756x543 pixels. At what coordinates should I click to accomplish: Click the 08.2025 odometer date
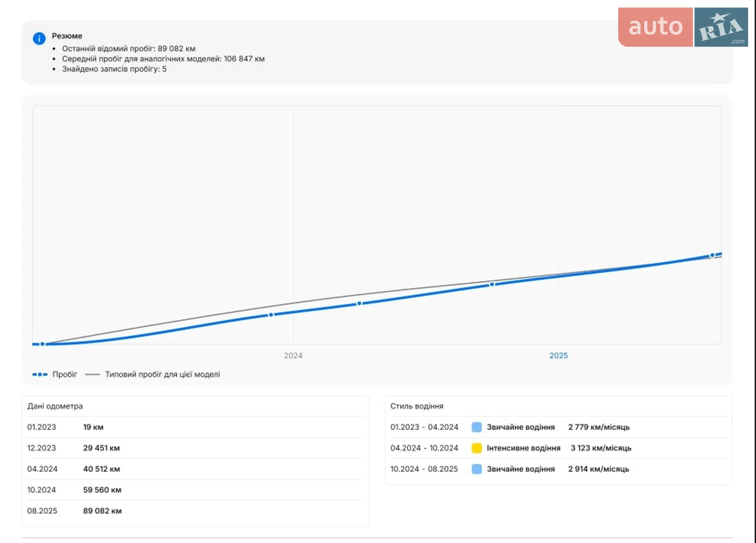[x=42, y=511]
